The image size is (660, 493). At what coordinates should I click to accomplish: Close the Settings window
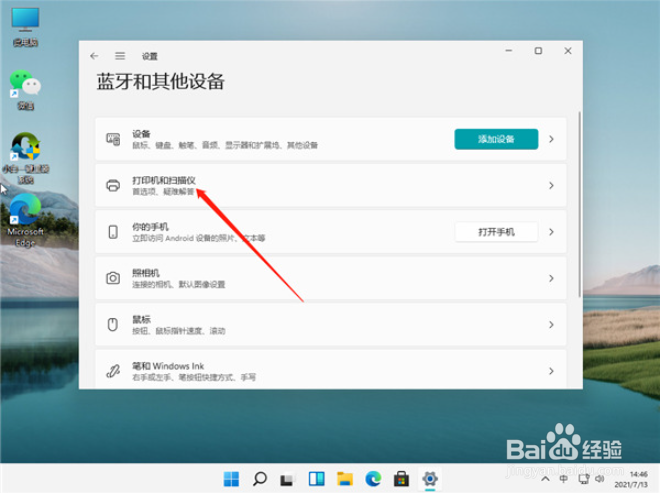(x=568, y=51)
